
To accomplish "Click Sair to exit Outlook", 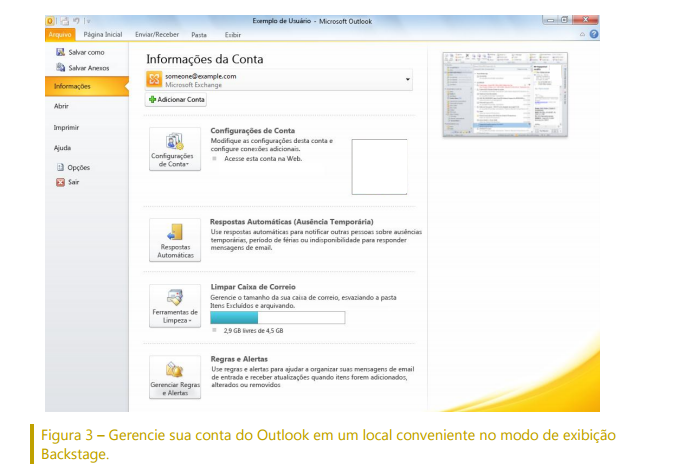I will point(72,182).
